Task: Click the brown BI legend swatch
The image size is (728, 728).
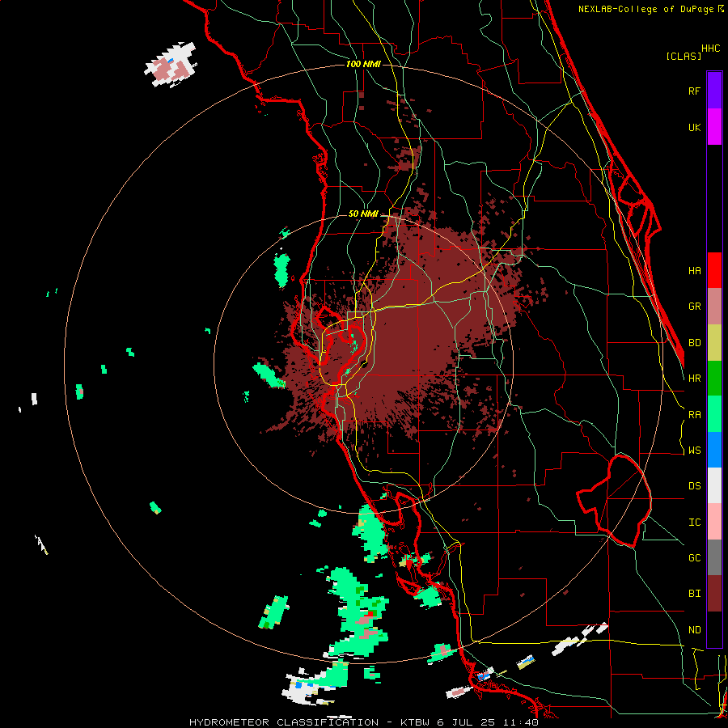Action: [714, 594]
